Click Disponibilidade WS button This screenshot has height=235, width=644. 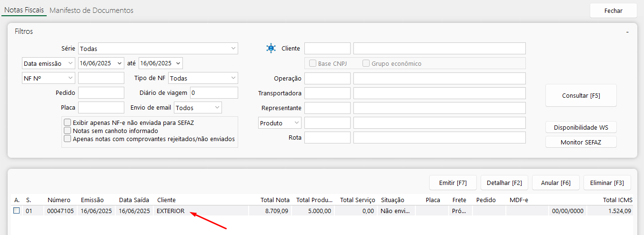click(x=581, y=127)
